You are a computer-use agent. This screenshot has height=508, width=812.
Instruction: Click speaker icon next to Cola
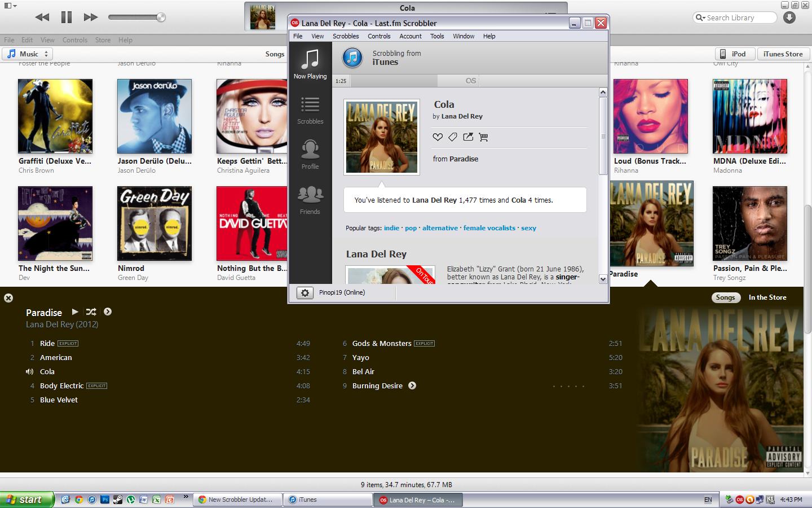pyautogui.click(x=29, y=371)
